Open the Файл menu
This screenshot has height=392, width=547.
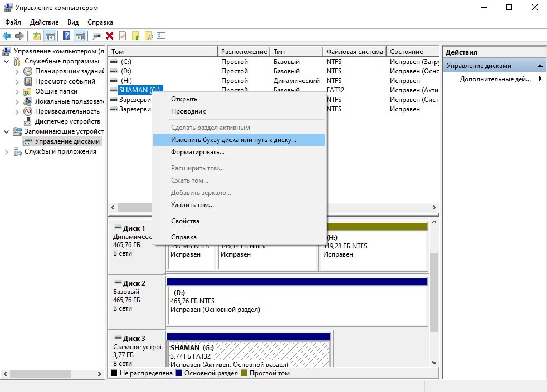pos(13,22)
